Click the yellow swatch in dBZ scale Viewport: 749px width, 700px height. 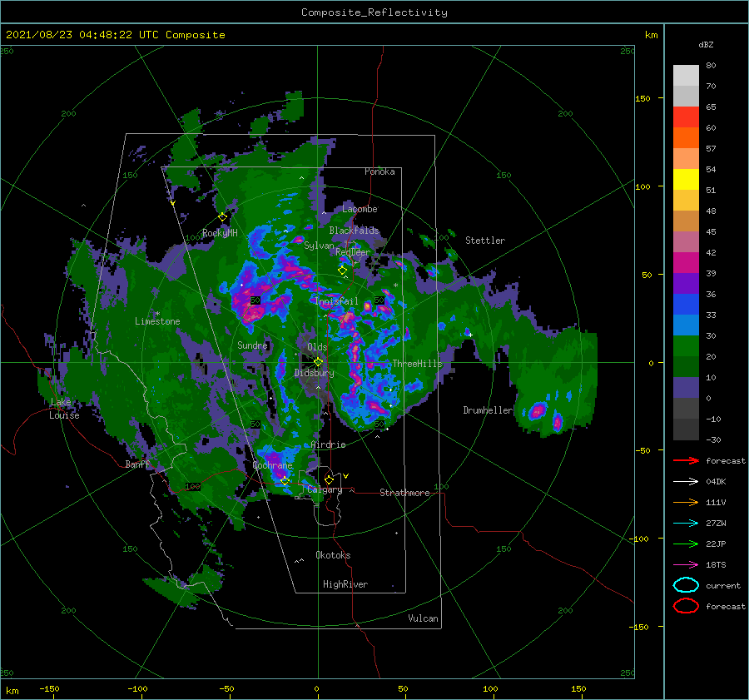pyautogui.click(x=686, y=179)
